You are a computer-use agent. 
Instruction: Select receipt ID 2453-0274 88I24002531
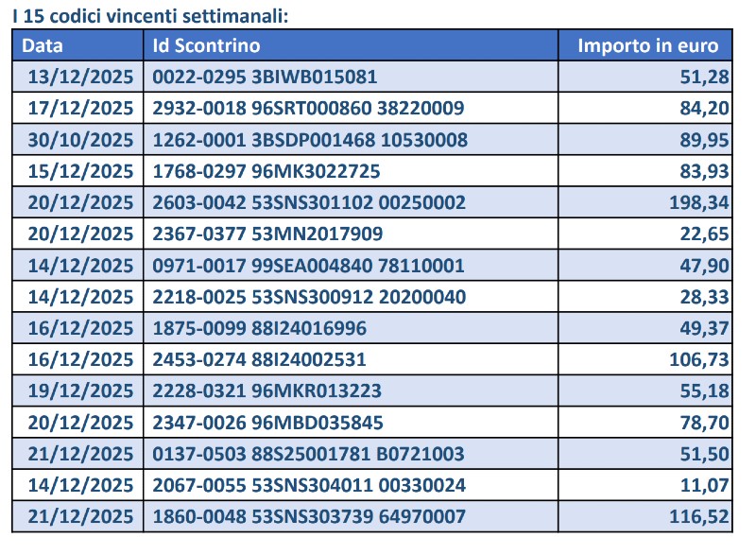[259, 359]
